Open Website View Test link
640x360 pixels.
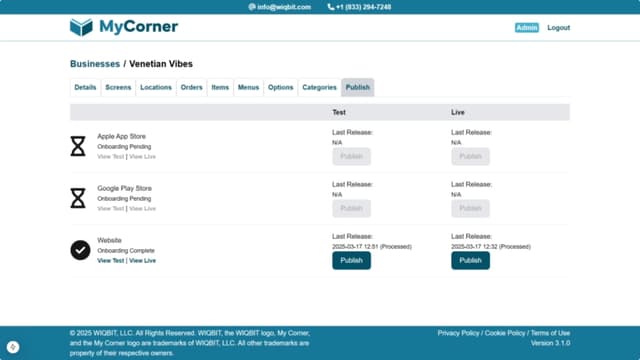pyautogui.click(x=111, y=260)
